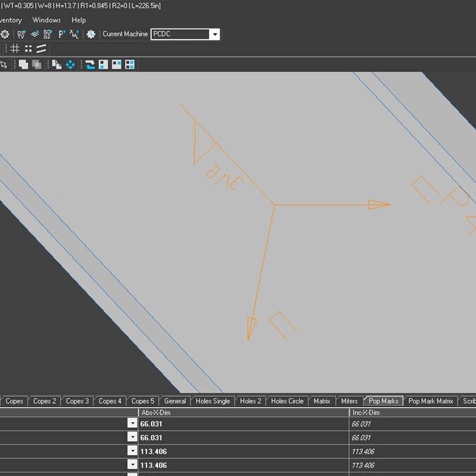Open row dropdown beside second 66.031
Image resolution: width=476 pixels, height=476 pixels.
(132, 437)
